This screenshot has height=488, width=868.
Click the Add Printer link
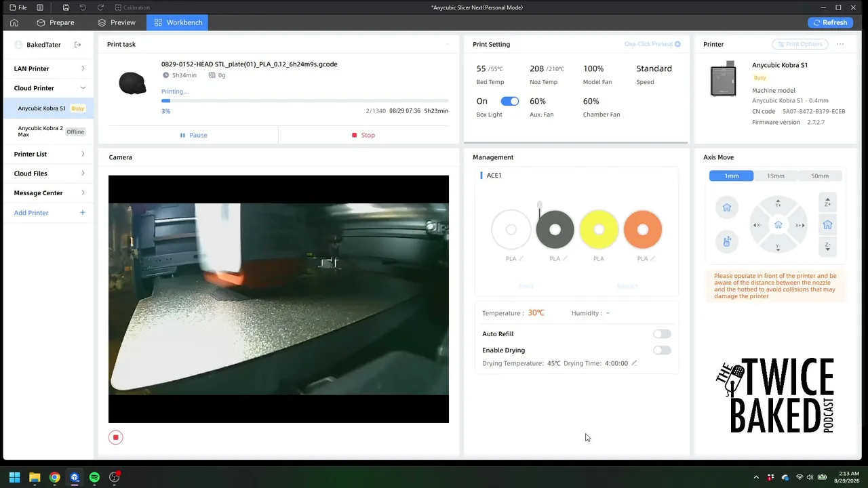tap(31, 213)
